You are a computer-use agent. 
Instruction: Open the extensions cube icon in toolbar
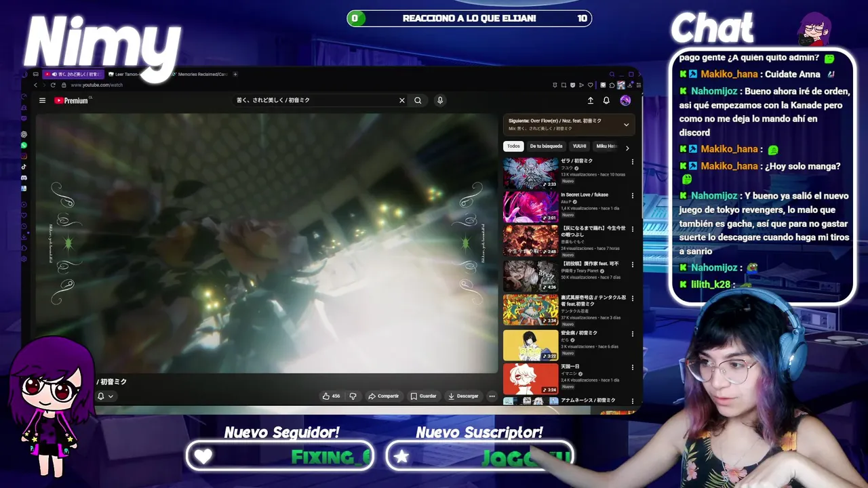(612, 85)
